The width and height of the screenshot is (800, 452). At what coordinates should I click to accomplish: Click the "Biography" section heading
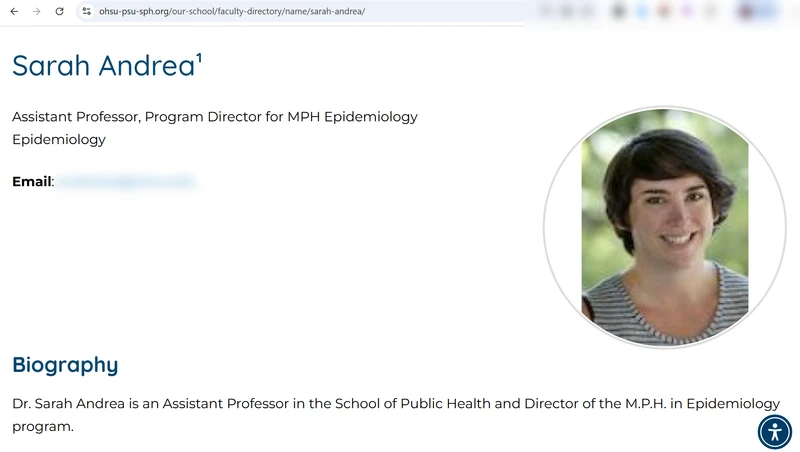[65, 364]
